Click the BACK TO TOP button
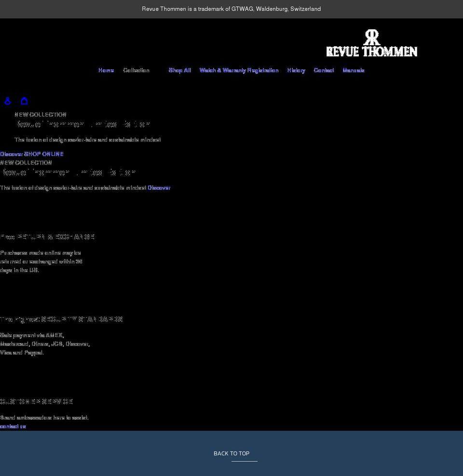Screen dimensions: 463x476 point(231,453)
